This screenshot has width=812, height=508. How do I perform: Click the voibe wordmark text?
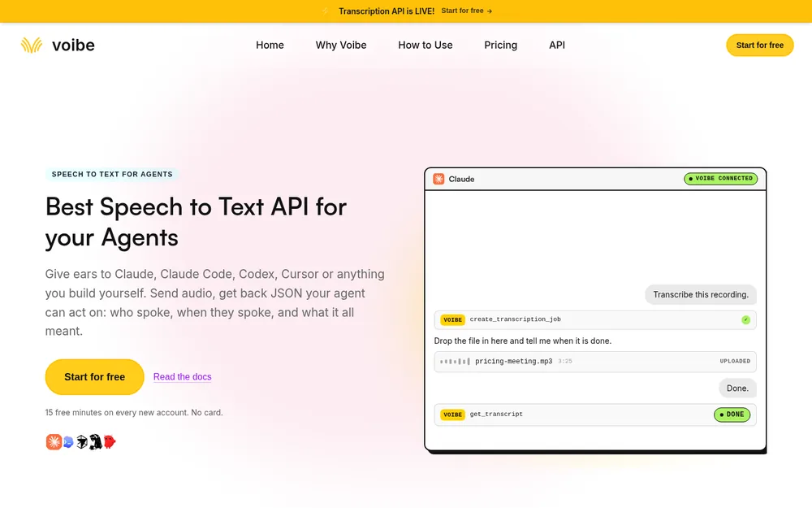click(74, 45)
